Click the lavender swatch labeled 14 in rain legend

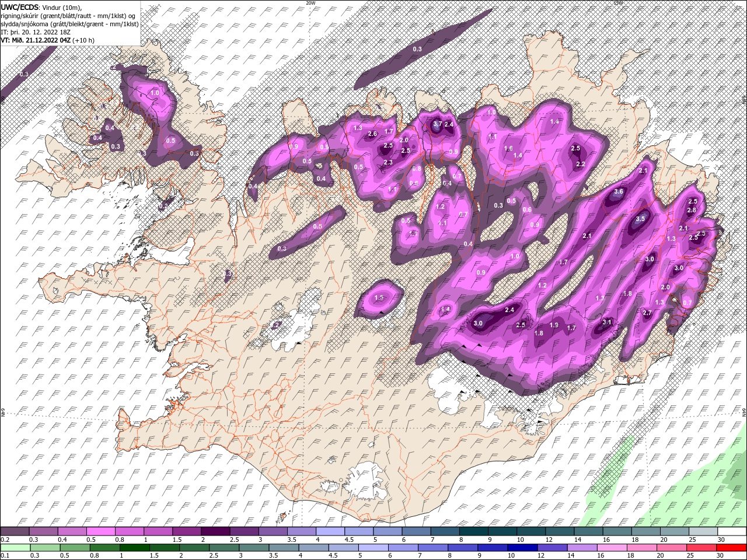[582, 547]
